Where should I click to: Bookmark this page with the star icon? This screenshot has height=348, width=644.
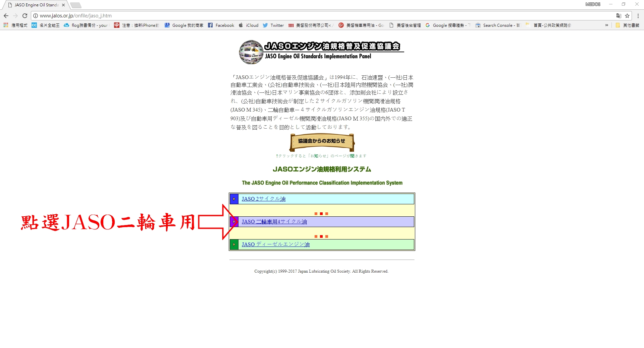pos(627,16)
